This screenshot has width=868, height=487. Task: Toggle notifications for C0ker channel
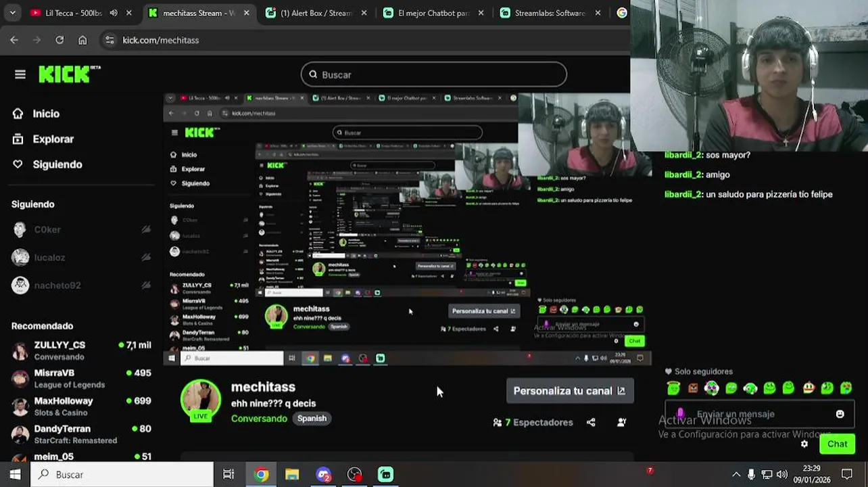pyautogui.click(x=146, y=229)
